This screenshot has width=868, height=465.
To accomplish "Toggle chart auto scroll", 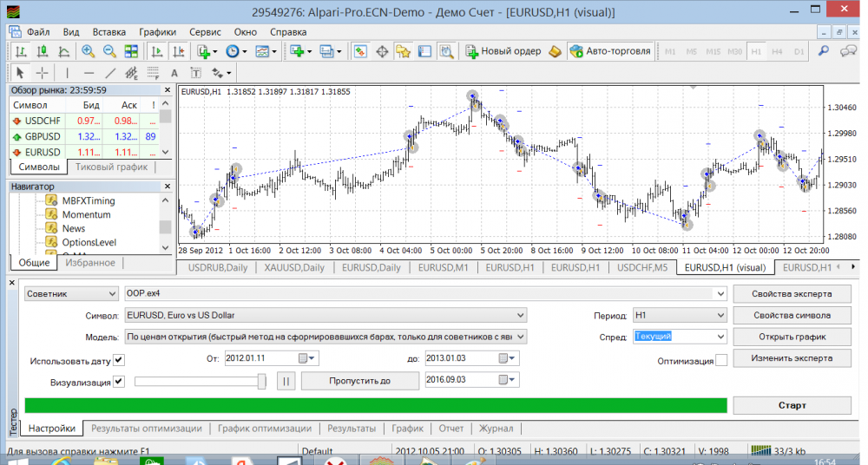I will 157,51.
